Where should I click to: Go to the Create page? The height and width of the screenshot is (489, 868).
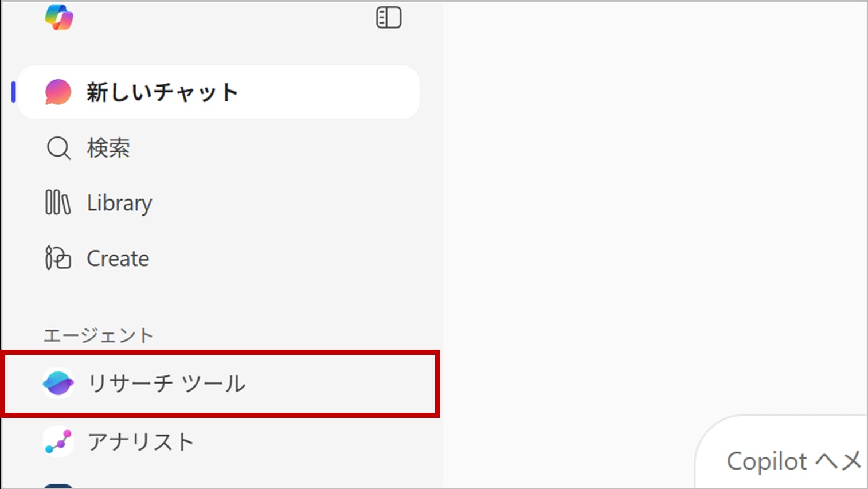point(118,259)
